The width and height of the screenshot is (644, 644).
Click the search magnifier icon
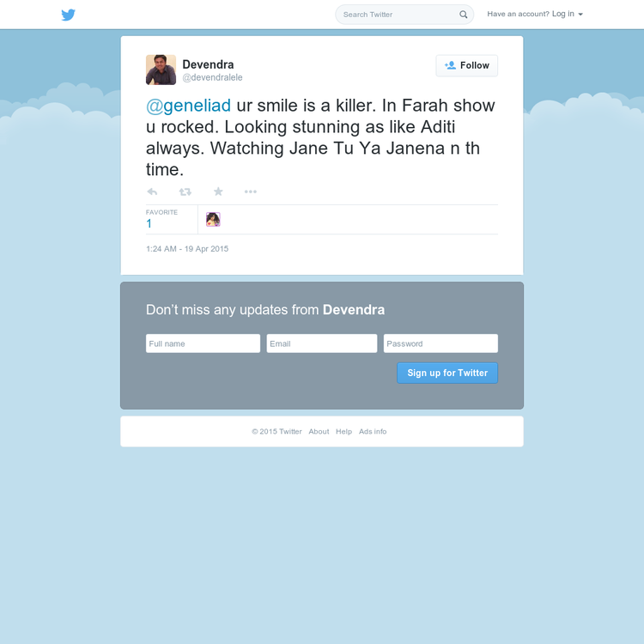click(x=464, y=15)
